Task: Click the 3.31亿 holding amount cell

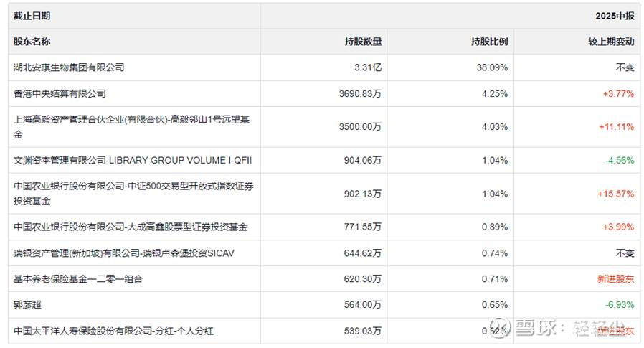Action: coord(367,67)
